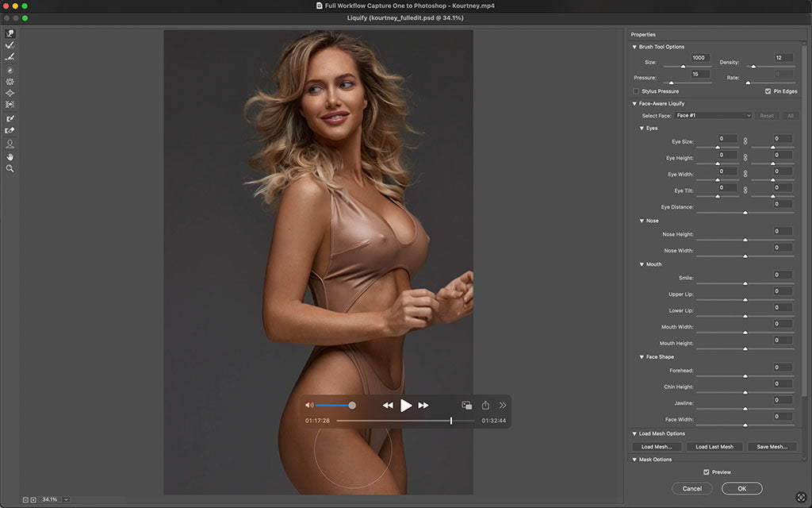Collapse the Brush Tool Options section
812x508 pixels.
pos(634,46)
